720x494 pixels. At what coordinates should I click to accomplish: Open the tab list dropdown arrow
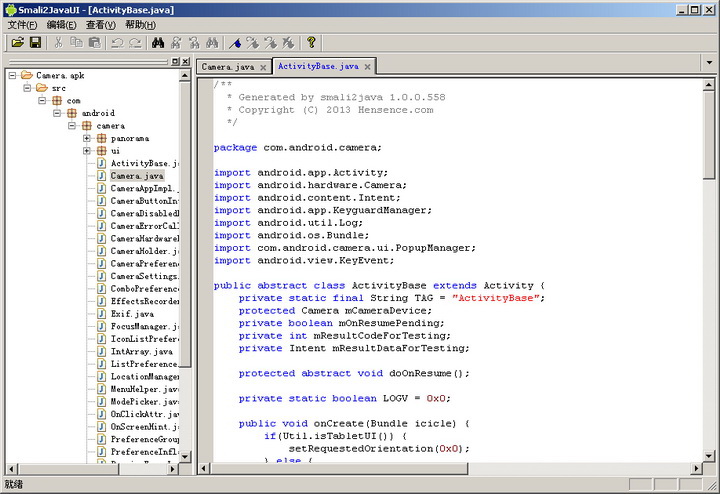[x=708, y=63]
